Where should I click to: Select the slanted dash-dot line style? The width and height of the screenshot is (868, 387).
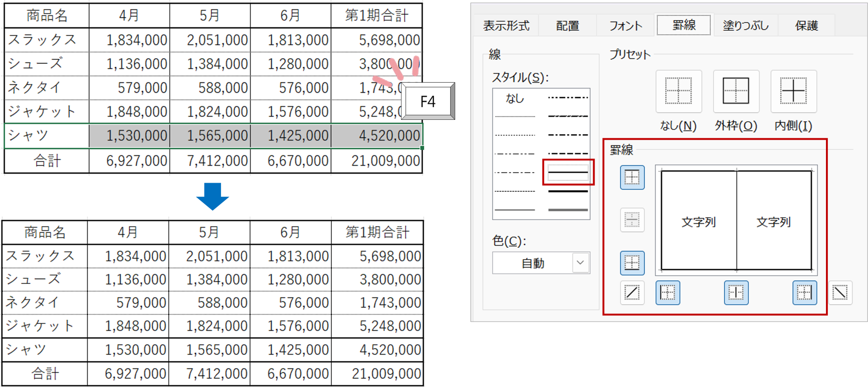[x=568, y=116]
